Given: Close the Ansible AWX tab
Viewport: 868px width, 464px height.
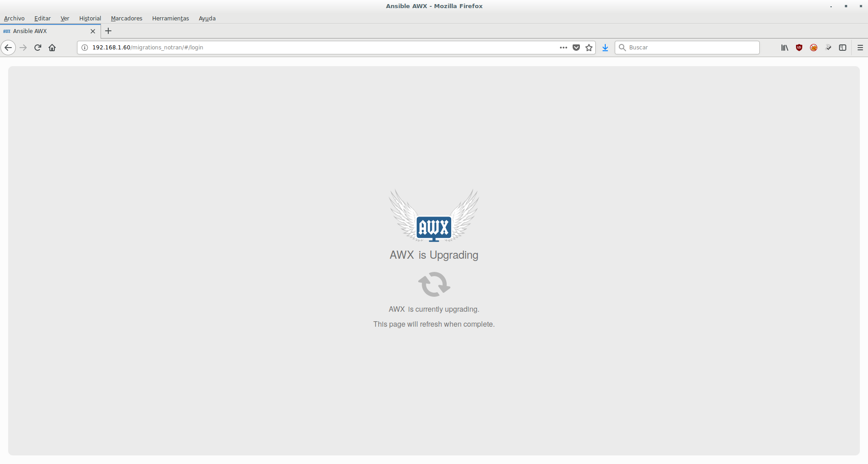Looking at the screenshot, I should coord(93,31).
